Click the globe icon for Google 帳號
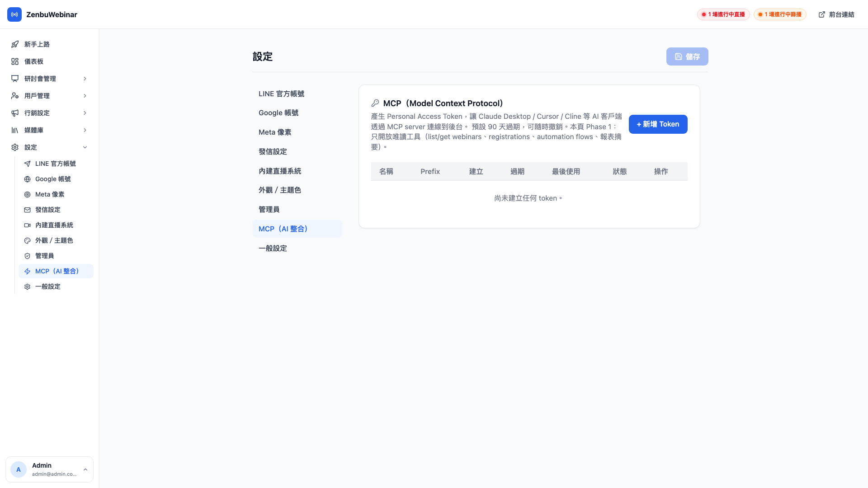 [x=28, y=179]
